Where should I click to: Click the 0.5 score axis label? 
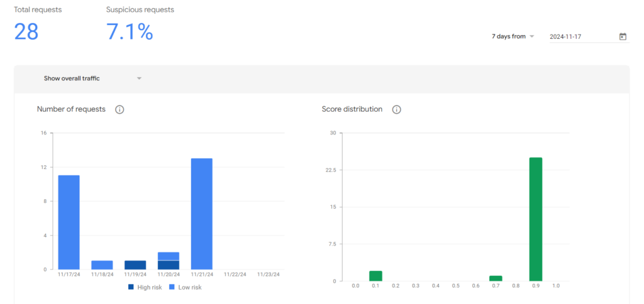point(455,286)
